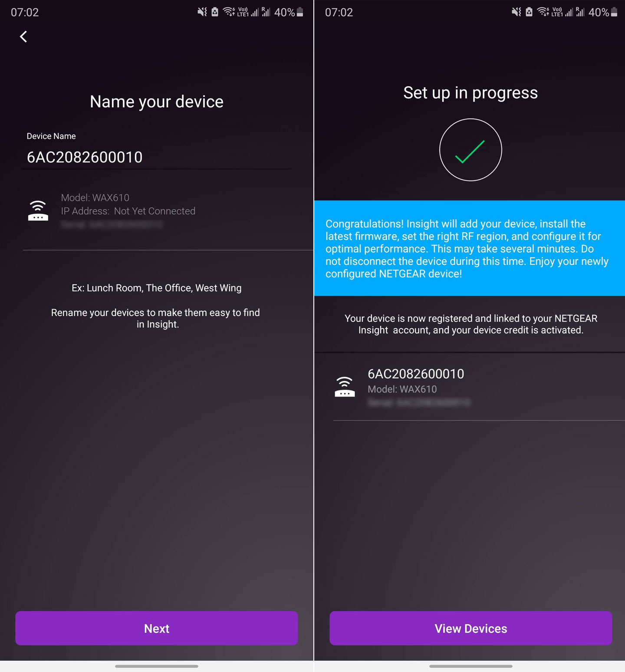Tap the Set up in progress heading
Image resolution: width=625 pixels, height=672 pixels.
pyautogui.click(x=470, y=93)
